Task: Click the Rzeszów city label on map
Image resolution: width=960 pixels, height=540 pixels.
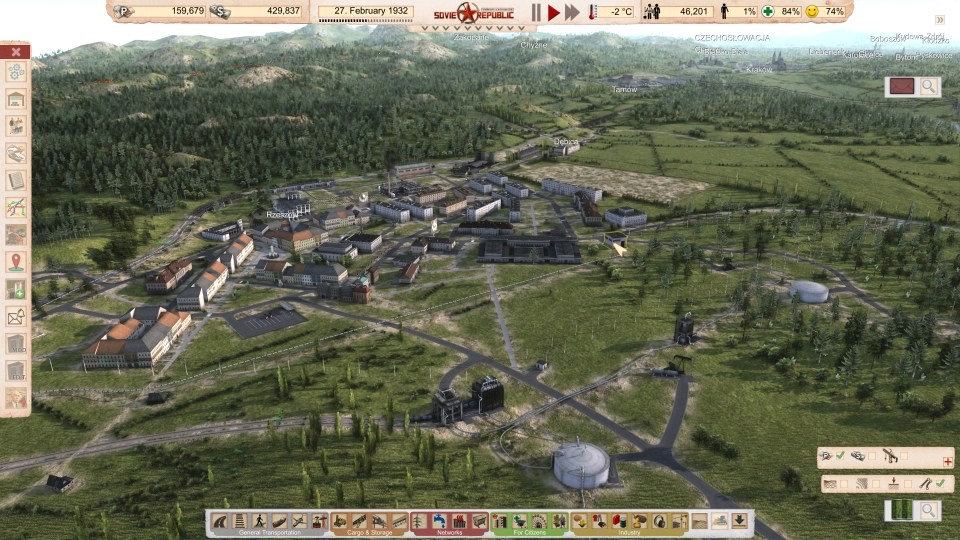Action: click(282, 215)
